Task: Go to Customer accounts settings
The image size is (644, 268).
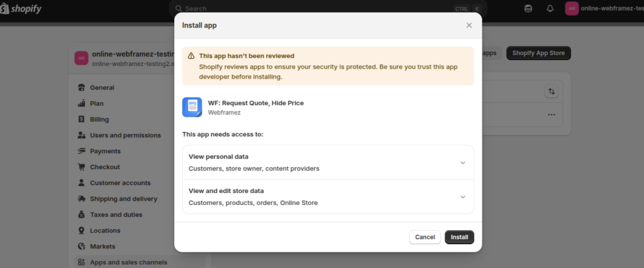Action: pos(120,183)
